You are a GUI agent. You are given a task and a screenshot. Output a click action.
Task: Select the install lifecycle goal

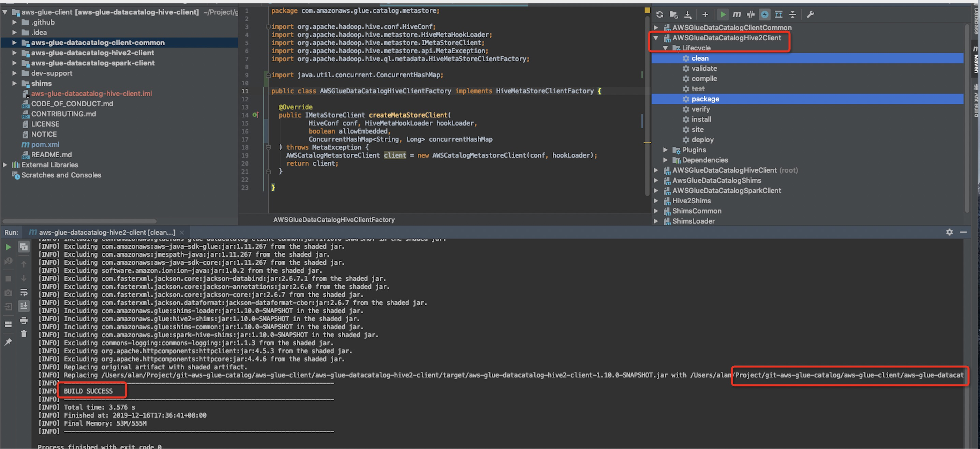(x=701, y=119)
